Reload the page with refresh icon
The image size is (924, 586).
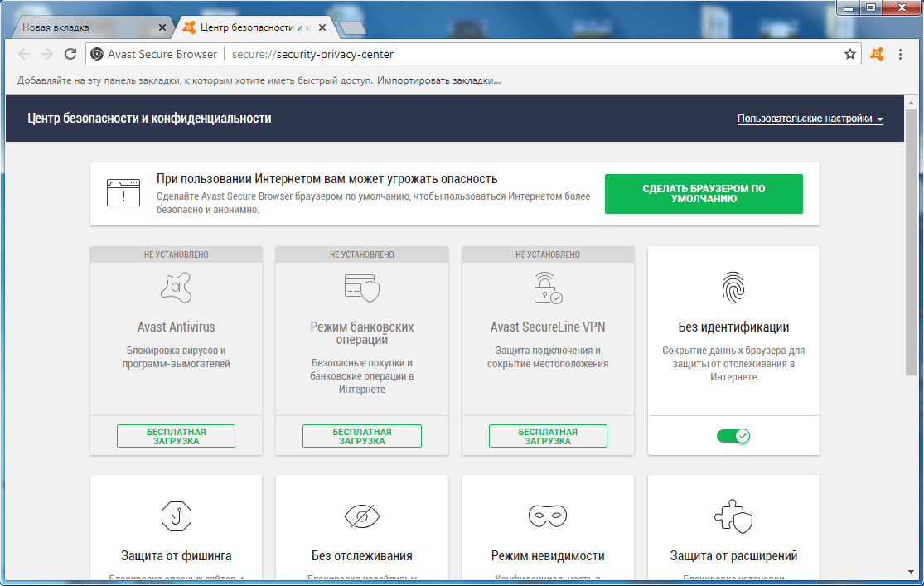70,54
